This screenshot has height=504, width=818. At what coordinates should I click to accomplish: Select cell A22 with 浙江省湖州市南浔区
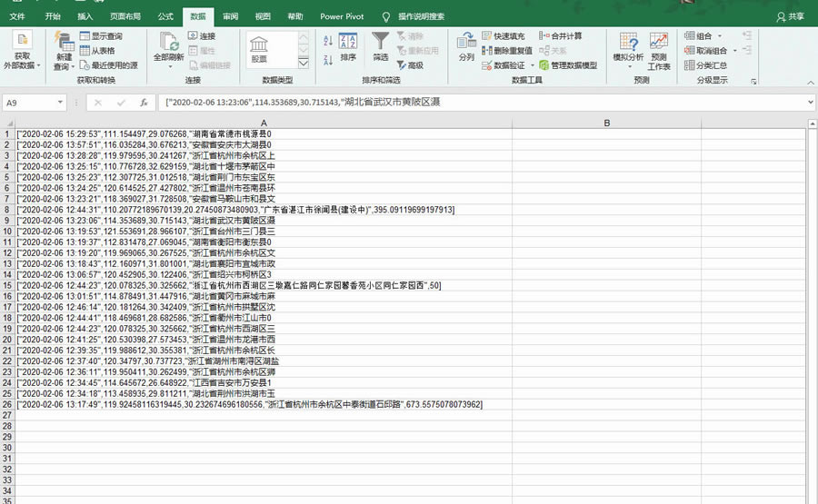coord(264,361)
